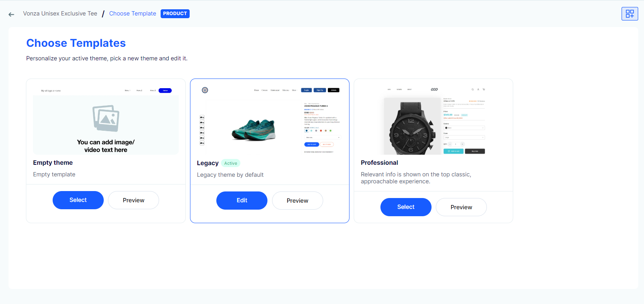644x304 pixels.
Task: Select the Professional template
Action: click(x=406, y=207)
